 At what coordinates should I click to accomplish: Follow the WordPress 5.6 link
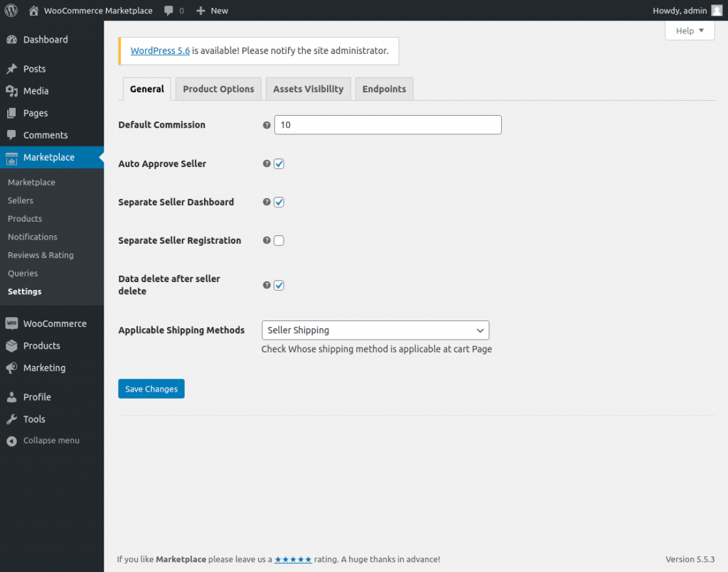pyautogui.click(x=160, y=50)
